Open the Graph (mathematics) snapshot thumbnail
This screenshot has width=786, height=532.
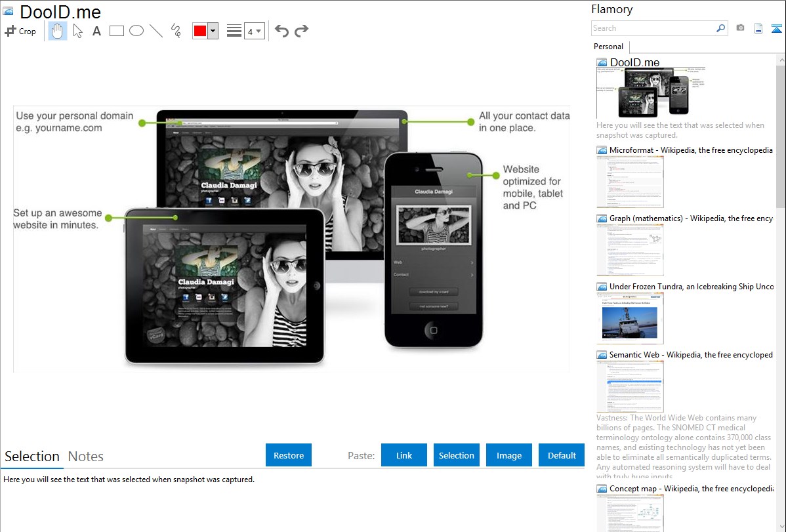click(x=630, y=250)
